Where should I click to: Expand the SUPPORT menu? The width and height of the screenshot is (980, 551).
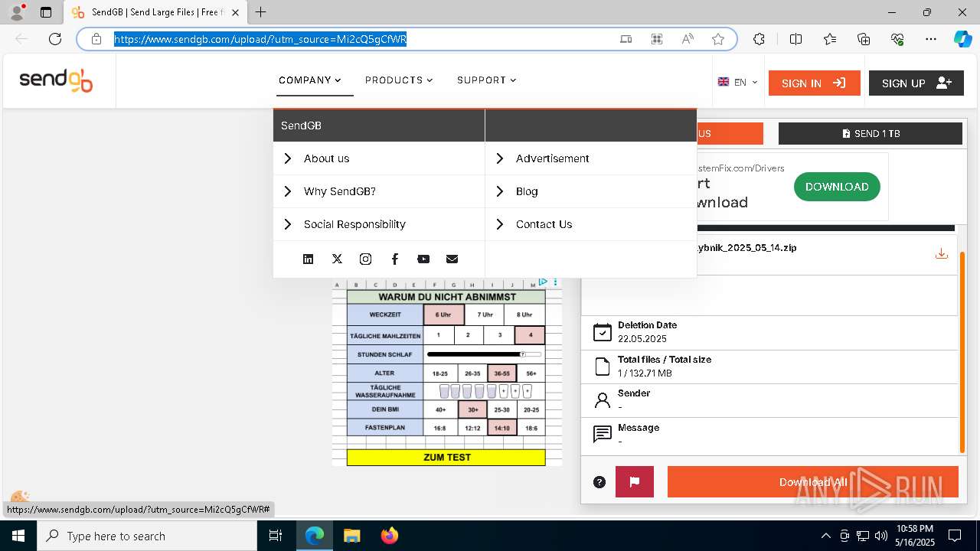487,80
